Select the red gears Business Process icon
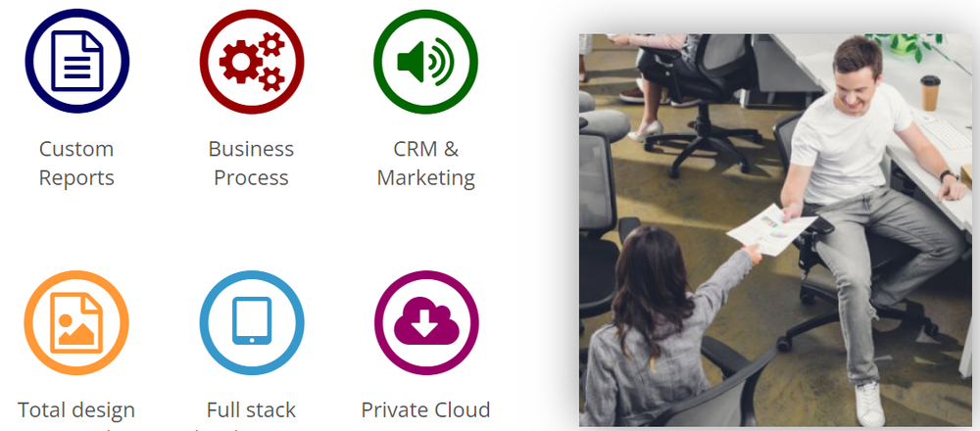 click(x=252, y=61)
